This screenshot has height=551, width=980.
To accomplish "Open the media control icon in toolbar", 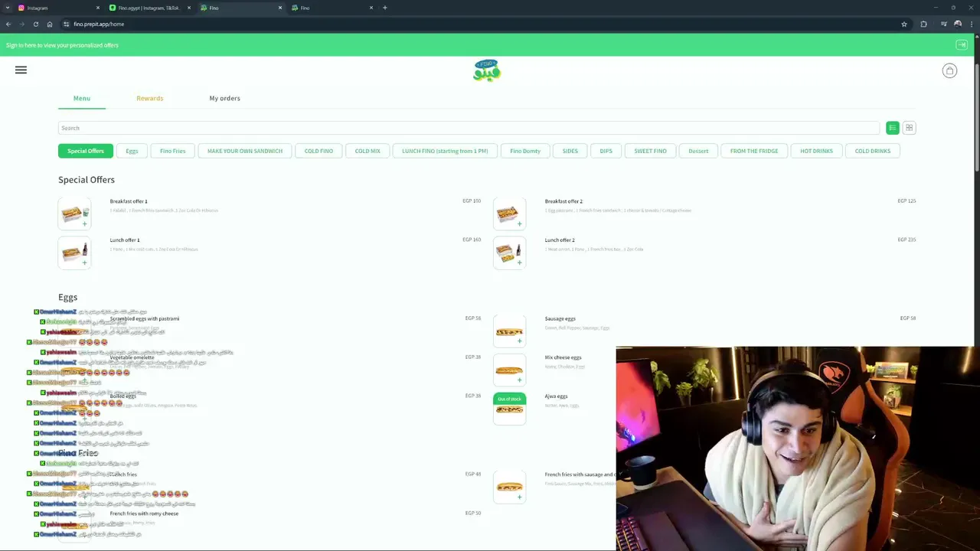I will tap(943, 24).
